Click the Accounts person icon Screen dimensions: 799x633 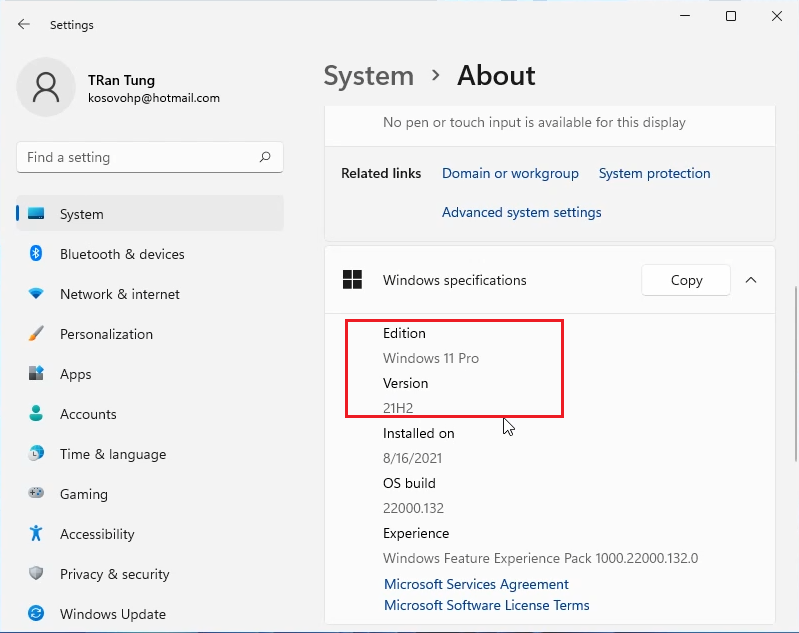(x=36, y=413)
